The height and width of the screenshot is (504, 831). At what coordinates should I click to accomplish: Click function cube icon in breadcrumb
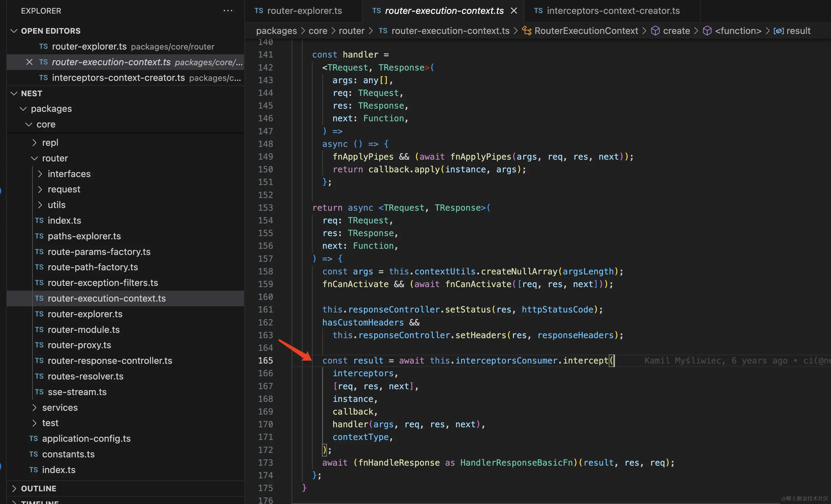click(x=707, y=31)
